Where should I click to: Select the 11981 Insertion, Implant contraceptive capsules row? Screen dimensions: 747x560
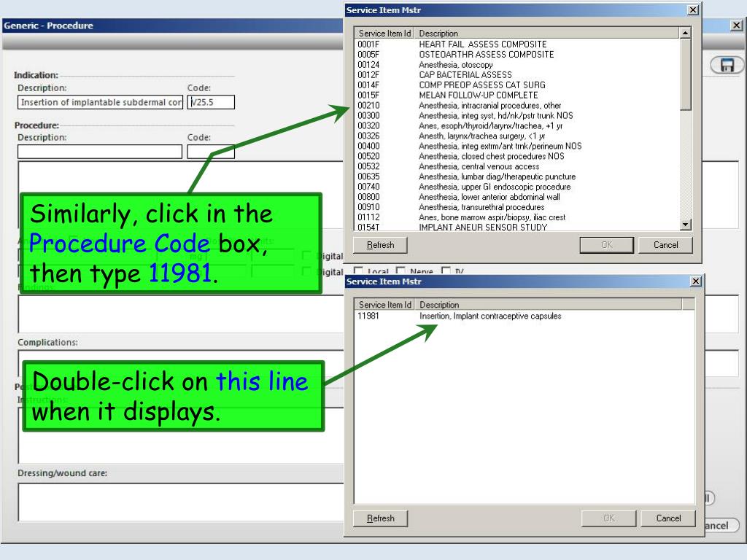click(521, 316)
